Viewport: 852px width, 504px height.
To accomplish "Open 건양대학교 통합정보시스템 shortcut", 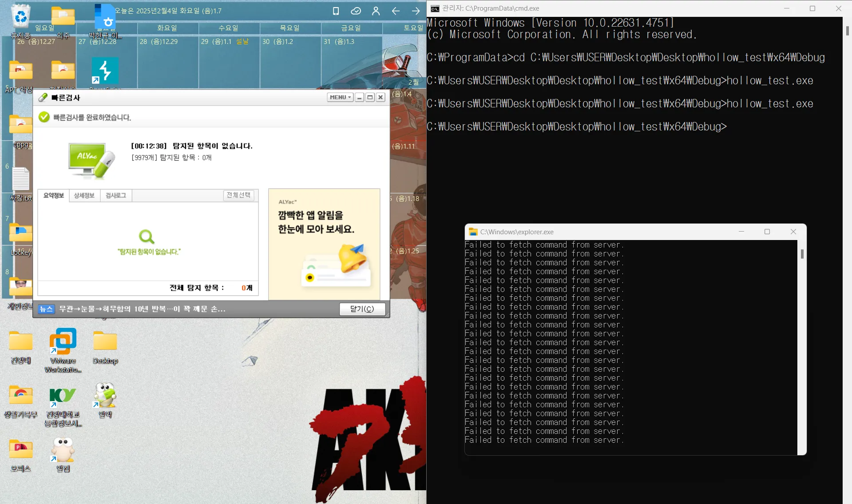I will point(62,395).
